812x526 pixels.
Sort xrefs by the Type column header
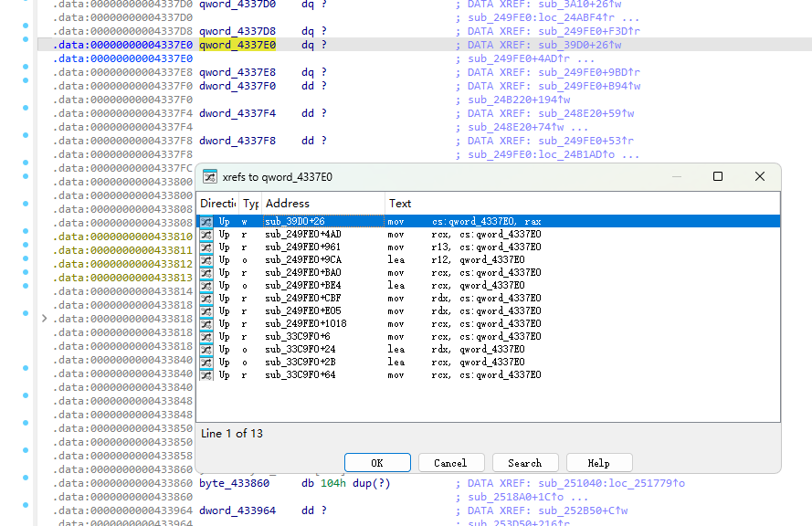pyautogui.click(x=250, y=204)
